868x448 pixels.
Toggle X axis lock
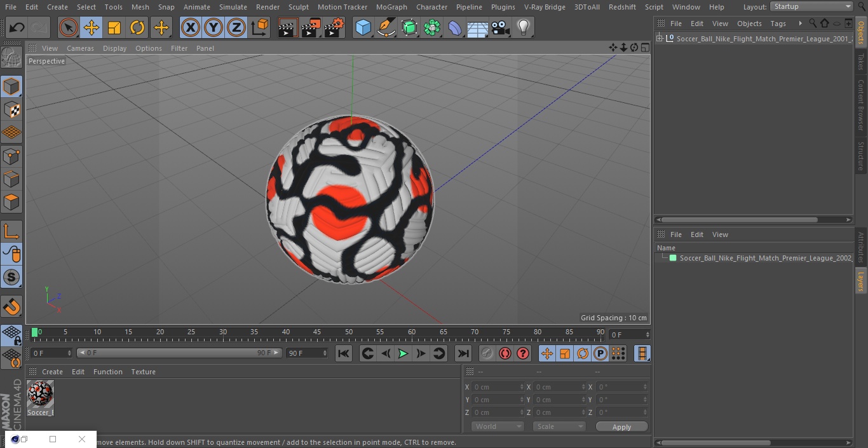191,28
